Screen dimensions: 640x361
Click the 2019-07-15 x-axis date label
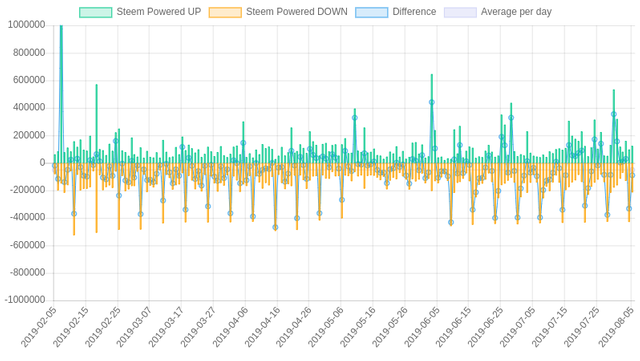(549, 328)
